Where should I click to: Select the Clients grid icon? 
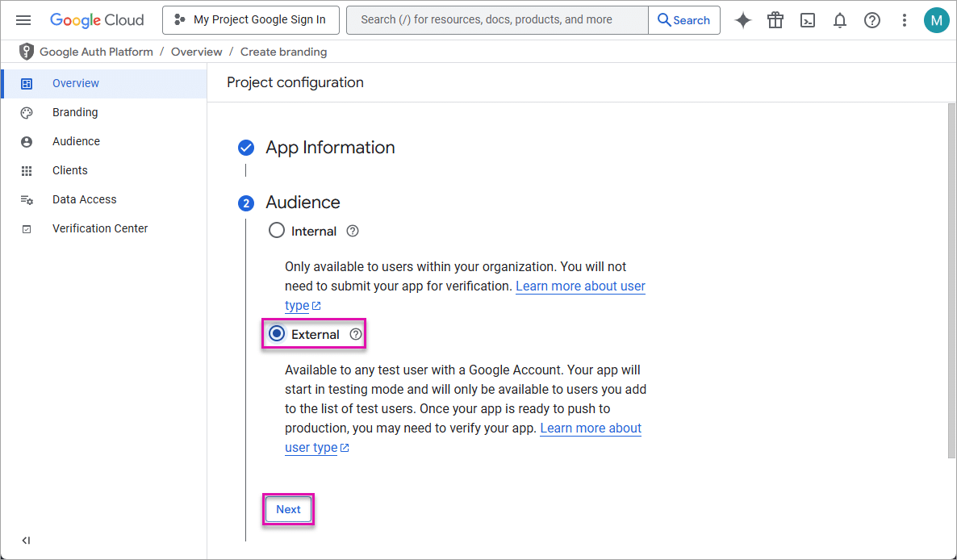click(27, 170)
